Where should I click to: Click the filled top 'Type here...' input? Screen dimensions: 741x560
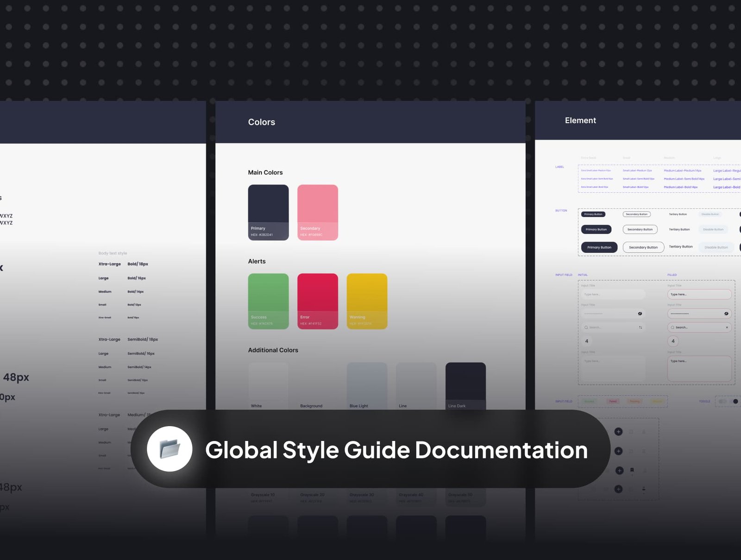[x=699, y=295]
